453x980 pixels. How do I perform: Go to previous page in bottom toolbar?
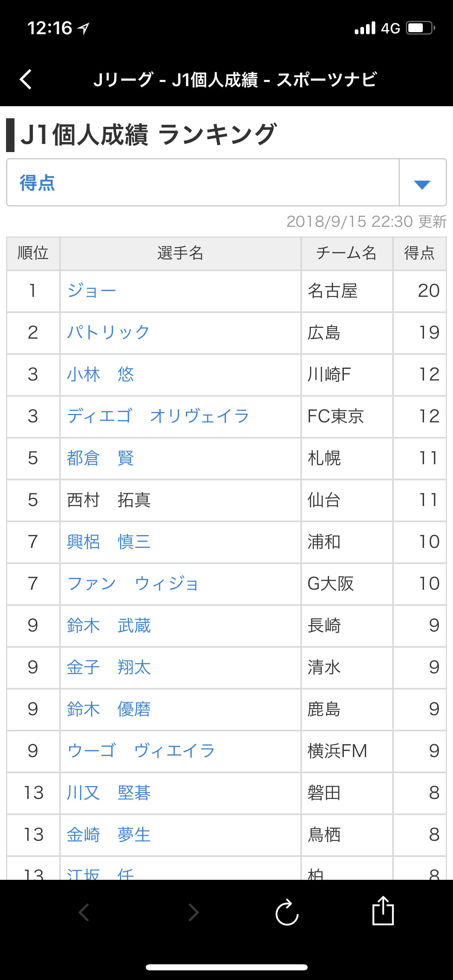[84, 912]
